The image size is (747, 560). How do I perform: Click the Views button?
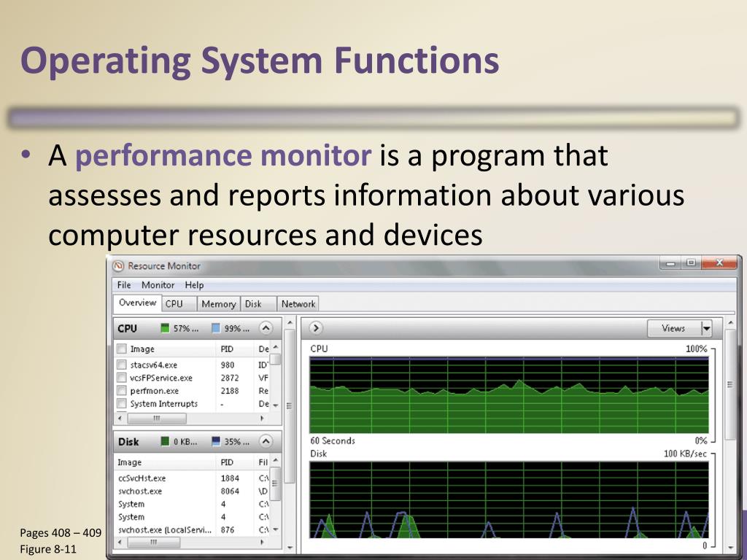pos(673,328)
